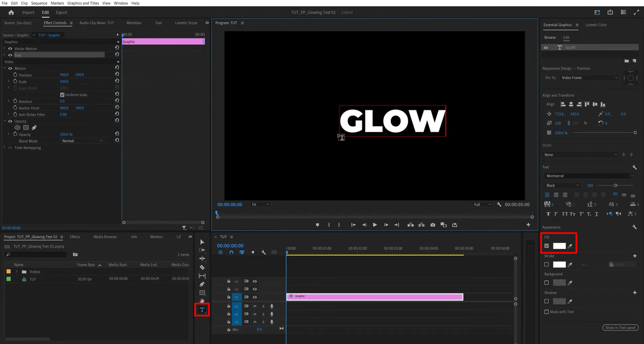Toggle V3 track output eye
Screen dimensions: 644x344
(x=255, y=282)
